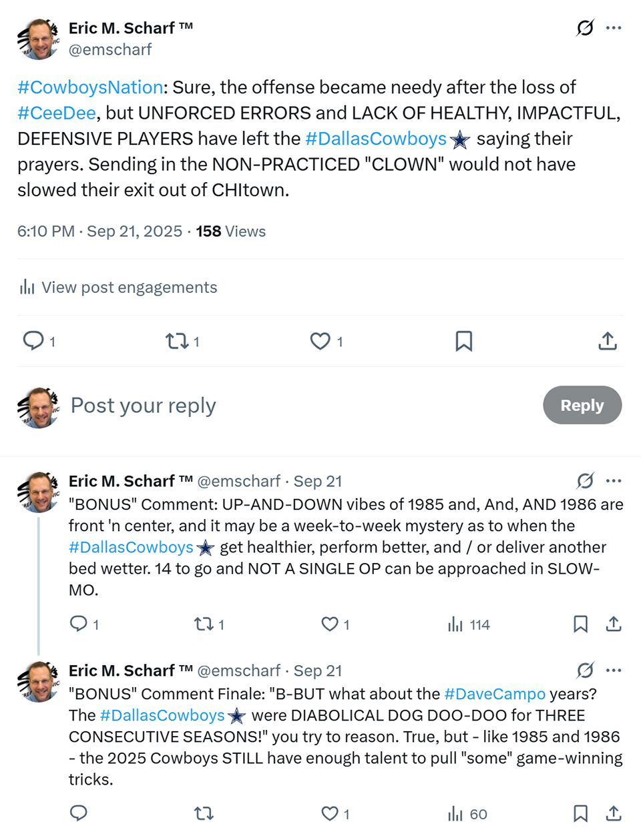Open the more options menu on main post

(x=614, y=28)
